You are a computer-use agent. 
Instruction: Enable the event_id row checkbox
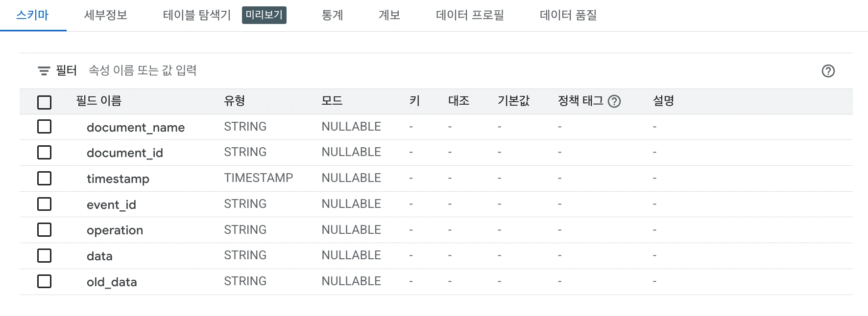tap(45, 204)
